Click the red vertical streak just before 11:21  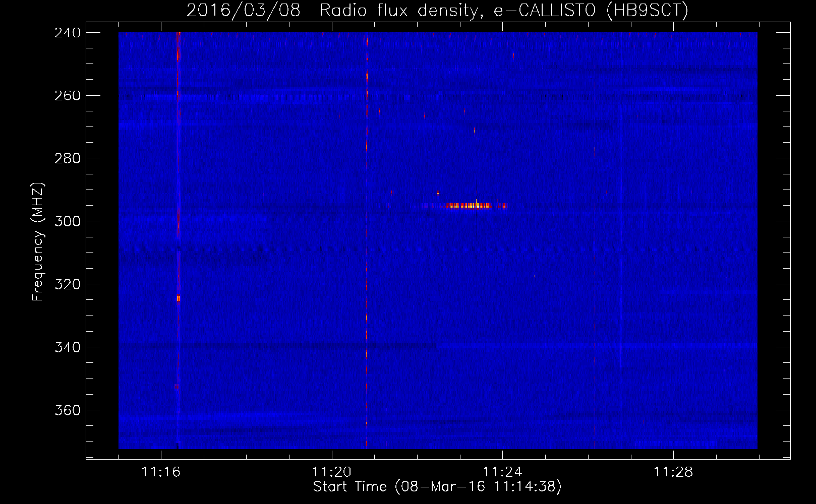(x=367, y=240)
